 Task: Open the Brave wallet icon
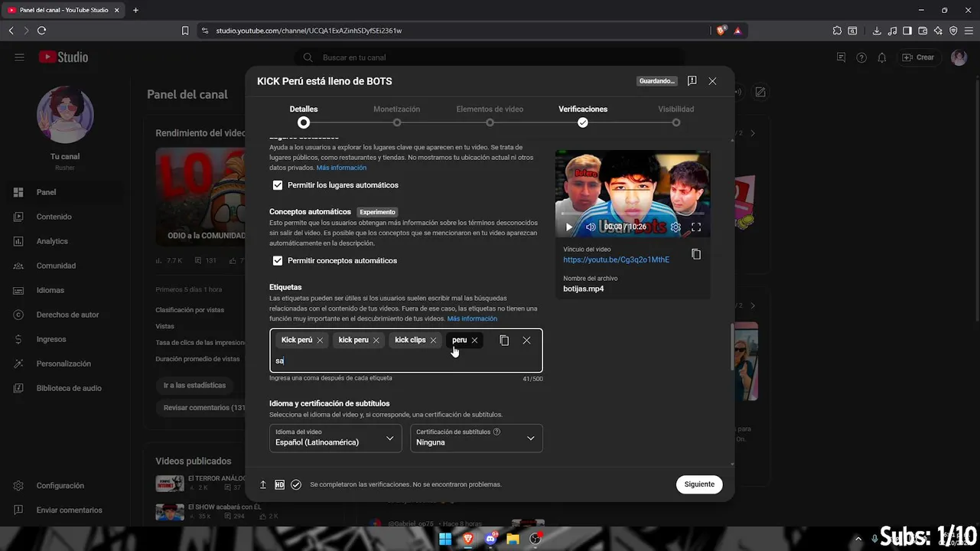[923, 31]
